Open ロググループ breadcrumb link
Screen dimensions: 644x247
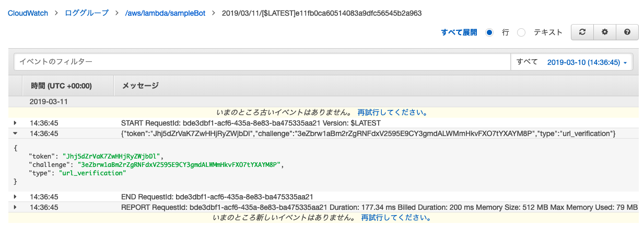[x=87, y=13]
